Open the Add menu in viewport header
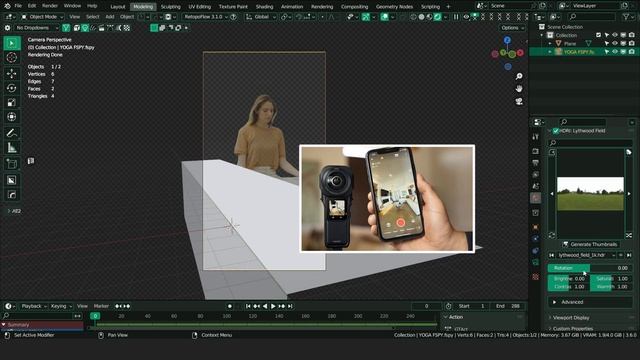This screenshot has width=640, height=360. click(110, 17)
